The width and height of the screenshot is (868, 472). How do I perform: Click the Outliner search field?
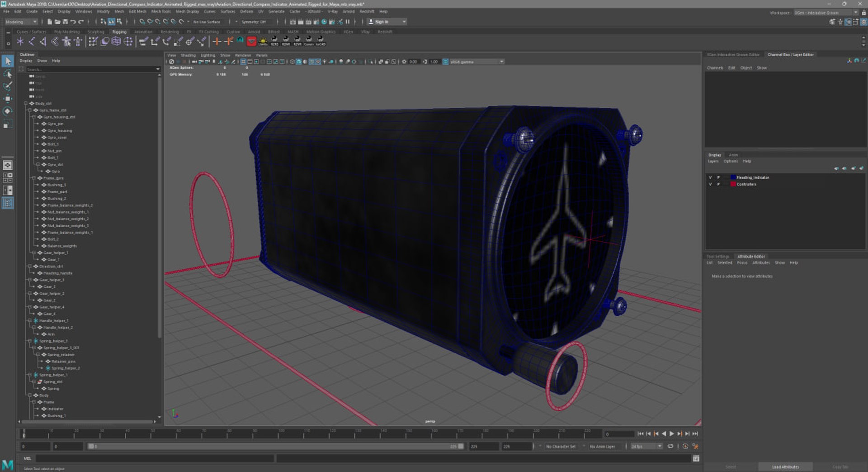coord(91,69)
